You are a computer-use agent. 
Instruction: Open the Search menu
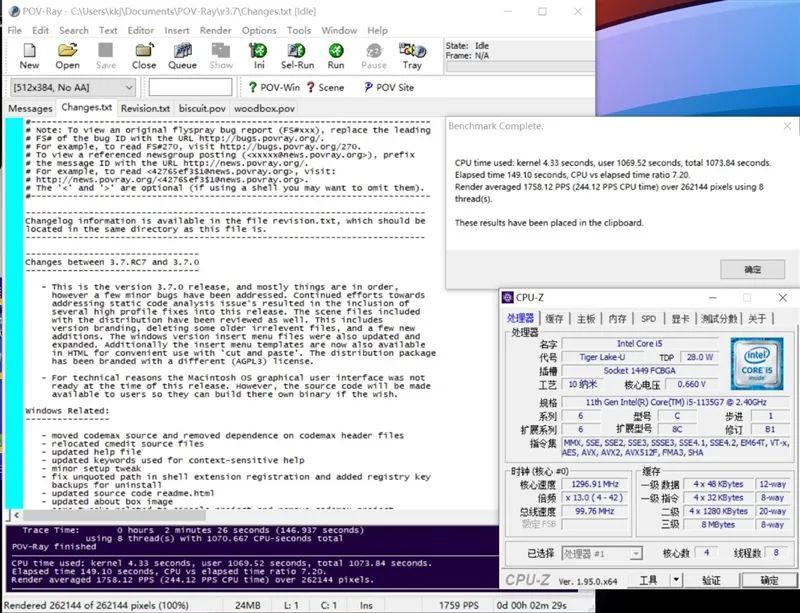pos(73,31)
